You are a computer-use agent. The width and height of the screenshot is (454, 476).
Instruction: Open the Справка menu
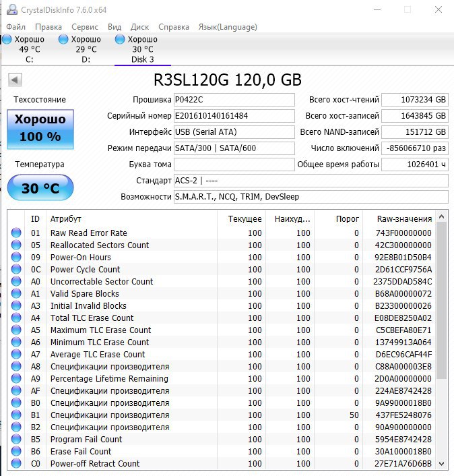[x=174, y=27]
